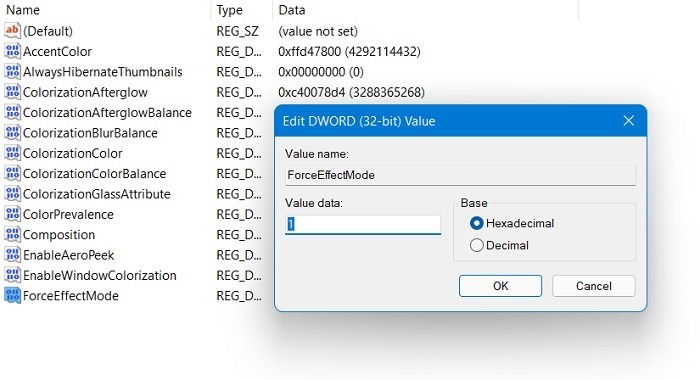Click the AccentColor DWORD icon

pyautogui.click(x=12, y=51)
